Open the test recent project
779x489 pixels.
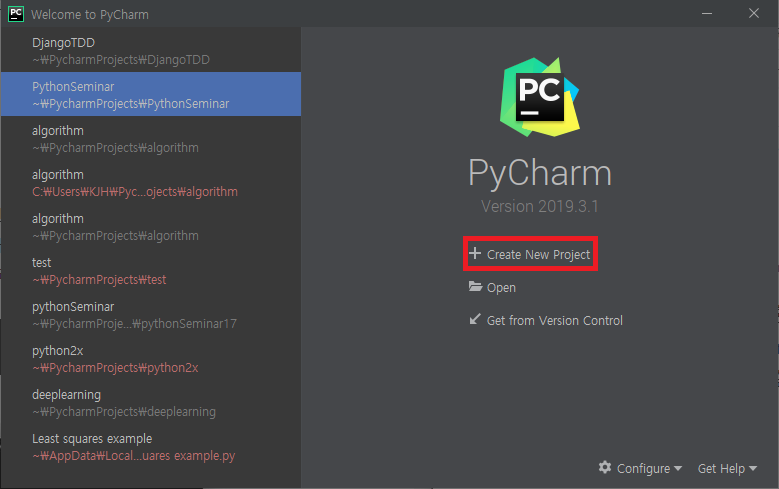pos(151,270)
